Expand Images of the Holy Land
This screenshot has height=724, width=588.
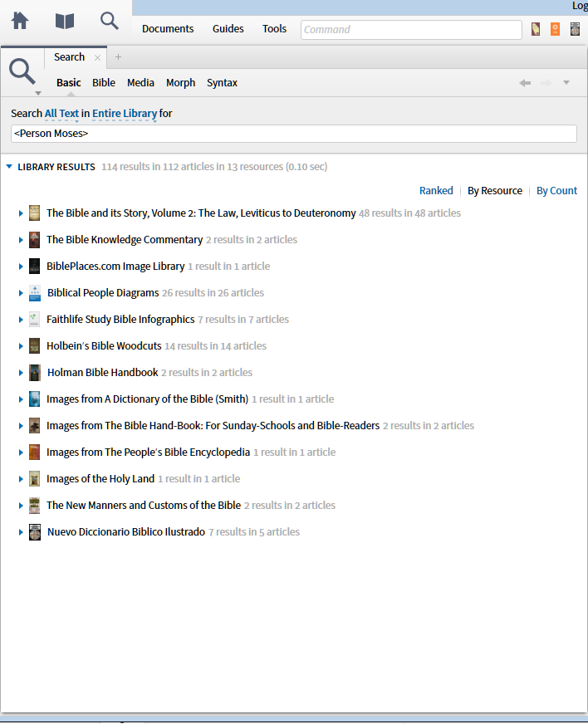click(x=21, y=479)
